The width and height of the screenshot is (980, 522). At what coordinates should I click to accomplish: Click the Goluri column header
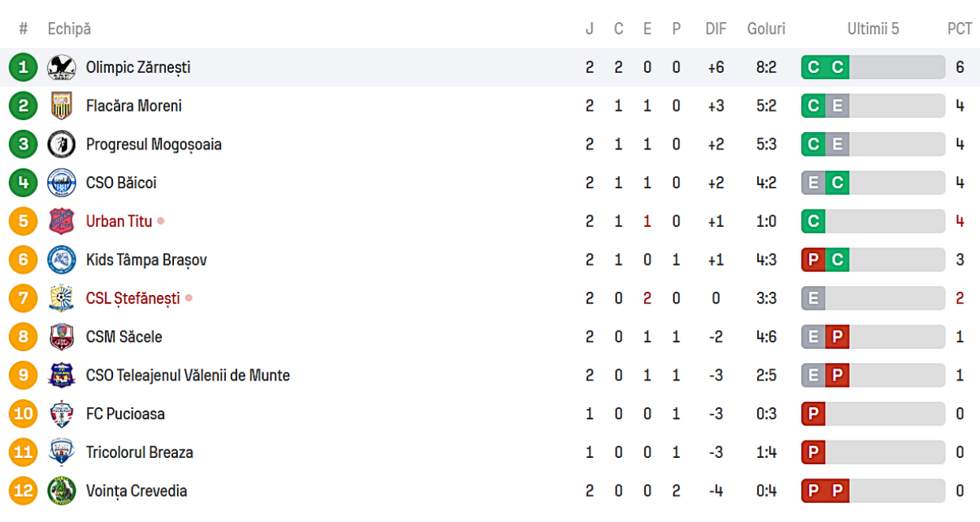(x=767, y=29)
